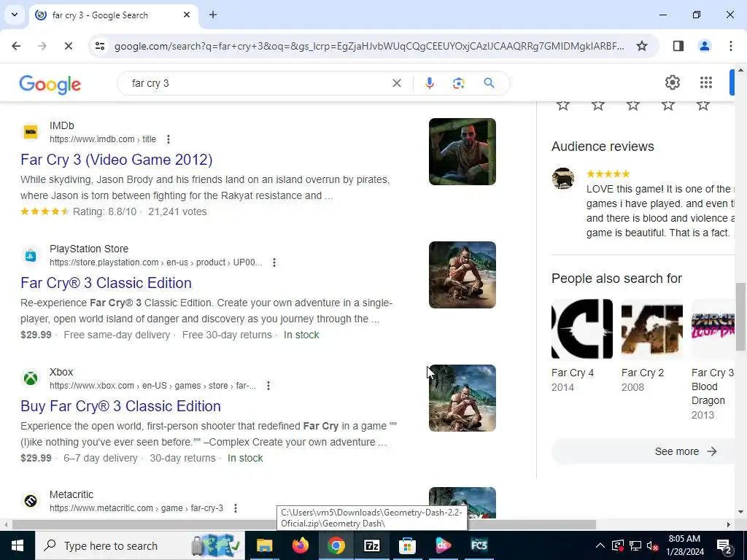Image resolution: width=747 pixels, height=560 pixels.
Task: Go to Google home via logo
Action: click(50, 85)
